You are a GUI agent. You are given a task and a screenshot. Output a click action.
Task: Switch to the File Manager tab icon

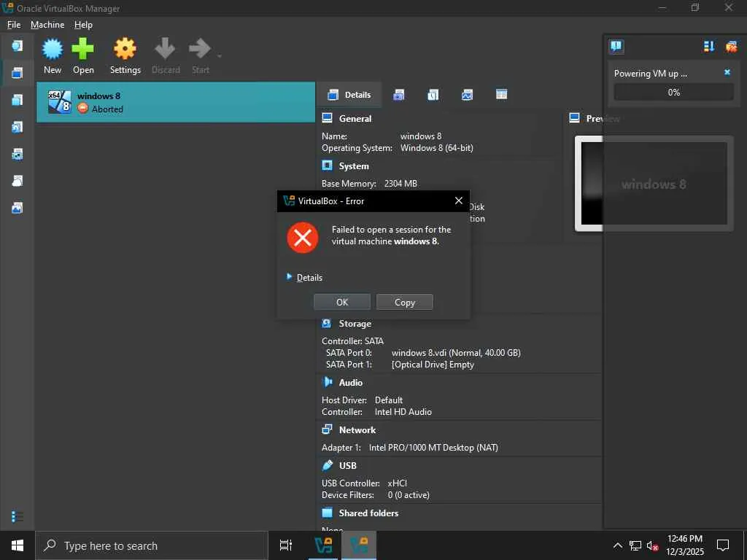tap(502, 94)
